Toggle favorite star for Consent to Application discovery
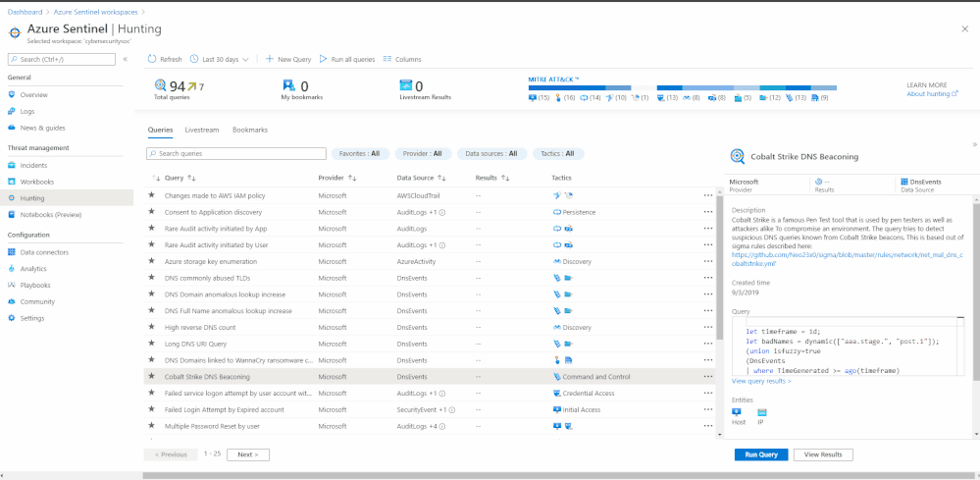The width and height of the screenshot is (980, 480). click(151, 212)
